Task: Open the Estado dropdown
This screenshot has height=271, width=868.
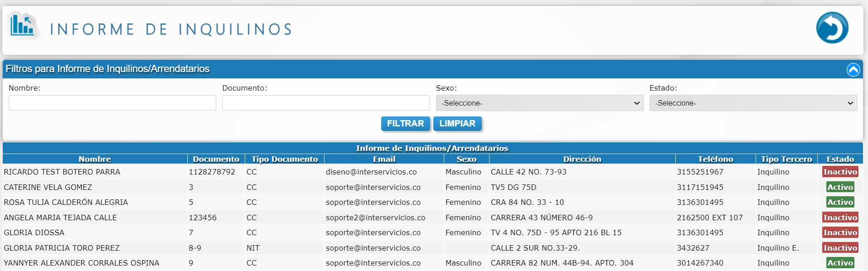Action: (753, 103)
